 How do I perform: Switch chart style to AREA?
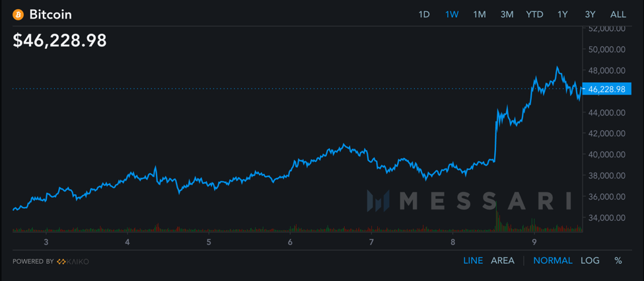502,261
